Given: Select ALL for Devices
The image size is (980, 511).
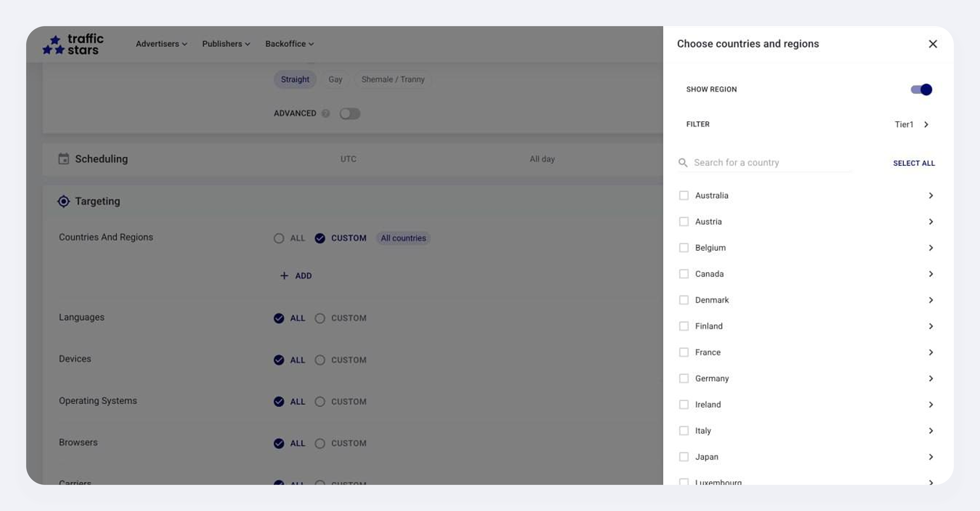Looking at the screenshot, I should [289, 360].
